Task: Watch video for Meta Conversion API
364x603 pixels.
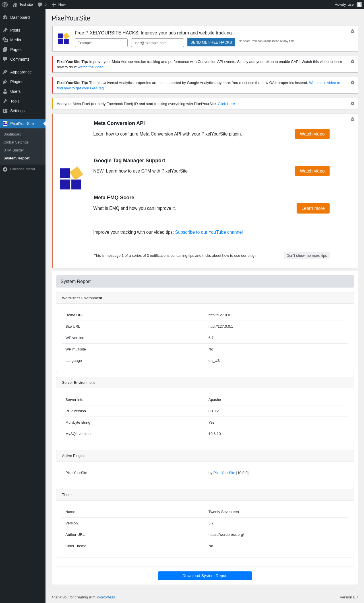Action: click(312, 134)
